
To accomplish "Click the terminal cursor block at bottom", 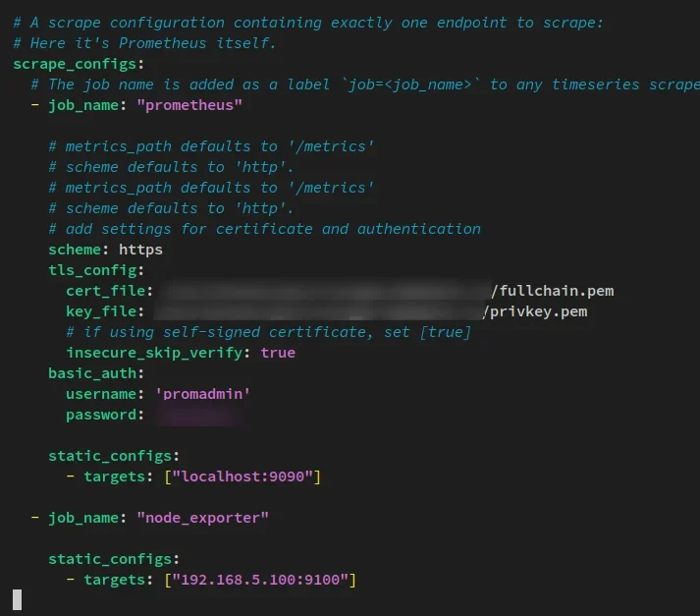I will tap(17, 599).
